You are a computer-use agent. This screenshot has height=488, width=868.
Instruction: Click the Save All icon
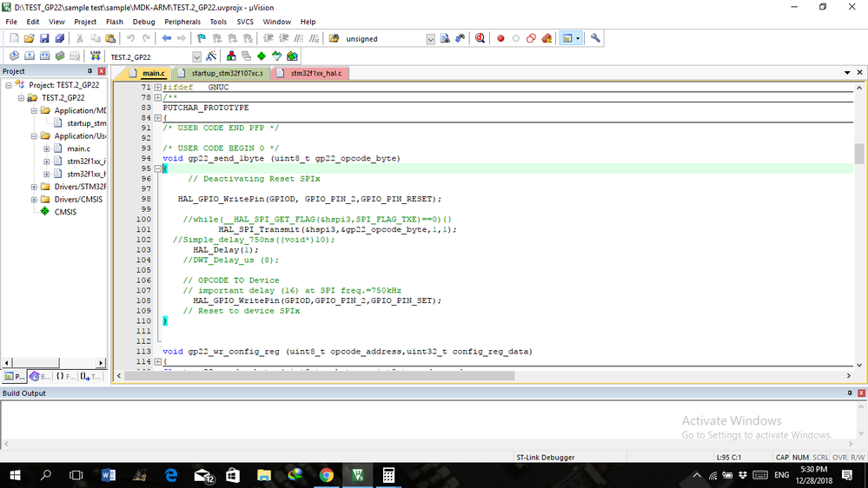pyautogui.click(x=59, y=39)
